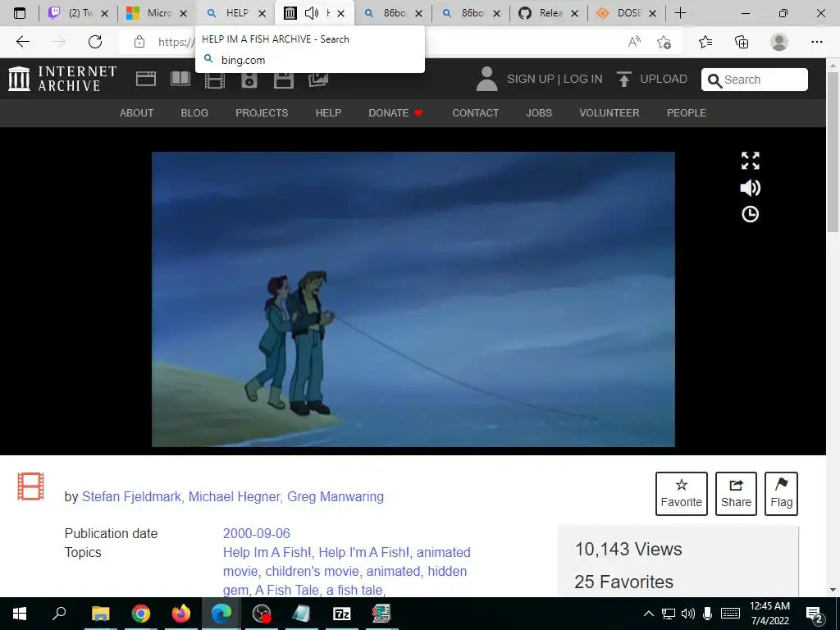
Task: Click the LOG IN link
Action: coord(583,80)
